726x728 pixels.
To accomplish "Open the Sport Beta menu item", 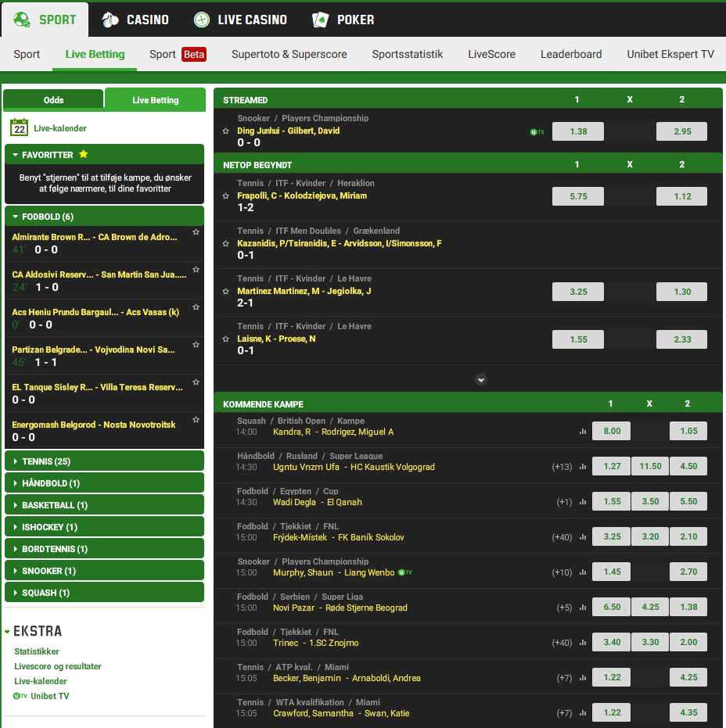I will click(178, 54).
